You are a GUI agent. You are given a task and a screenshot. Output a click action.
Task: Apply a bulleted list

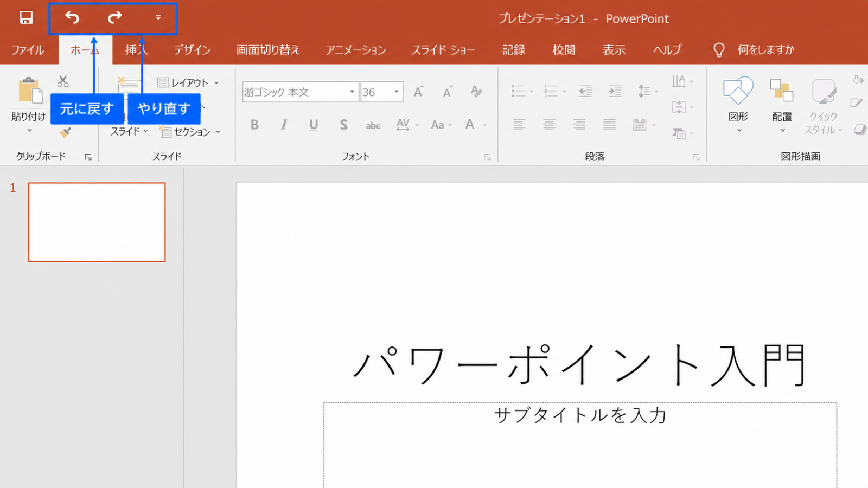pos(519,91)
